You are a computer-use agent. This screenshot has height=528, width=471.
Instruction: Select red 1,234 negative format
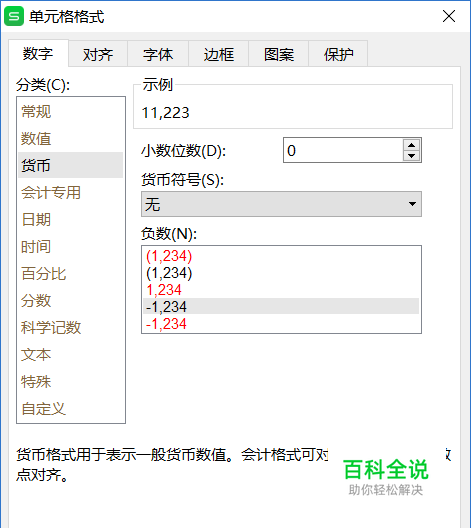coord(281,290)
